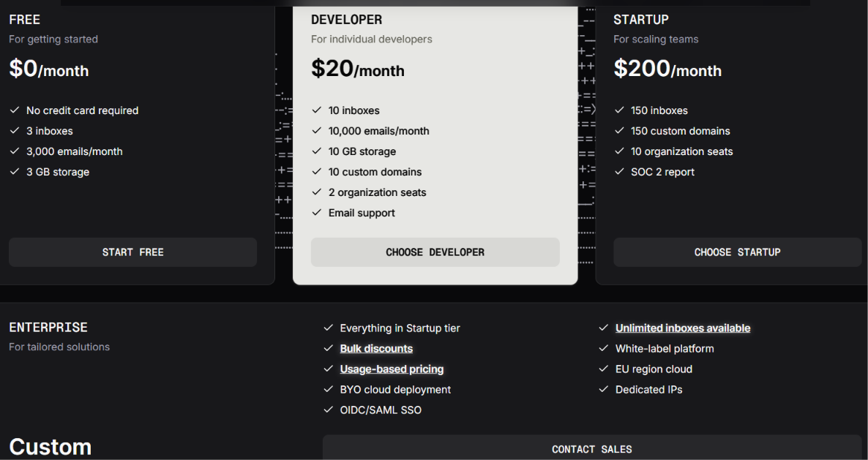
Task: Click 'EU region cloud' text
Action: pos(654,369)
